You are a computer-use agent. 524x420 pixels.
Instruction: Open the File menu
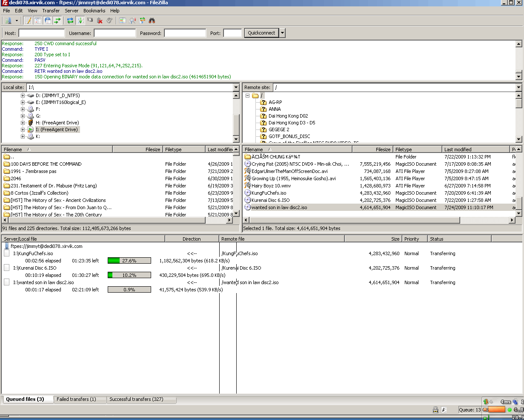point(7,11)
